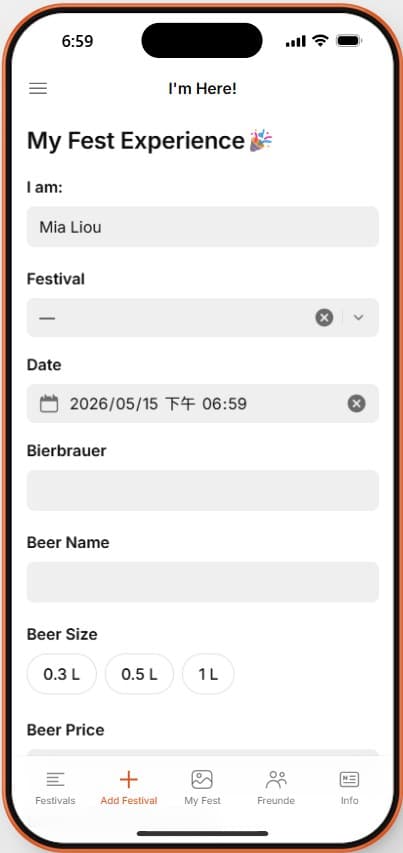Image resolution: width=403 pixels, height=853 pixels.
Task: Open the hamburger menu icon
Action: click(x=38, y=89)
